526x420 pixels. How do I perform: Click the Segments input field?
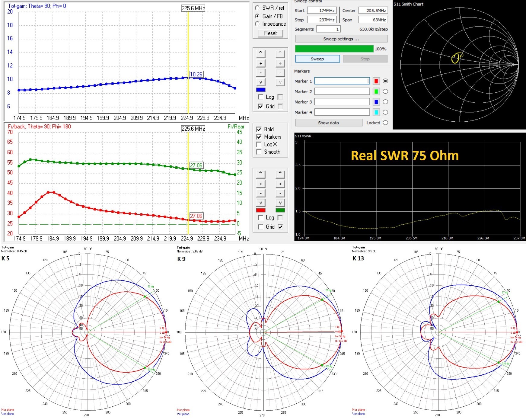328,29
